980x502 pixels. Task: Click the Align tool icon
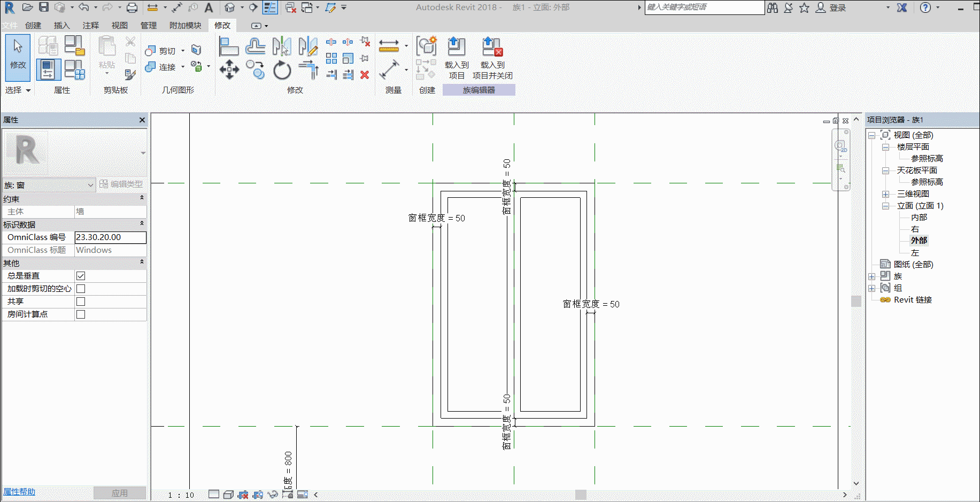pyautogui.click(x=228, y=47)
